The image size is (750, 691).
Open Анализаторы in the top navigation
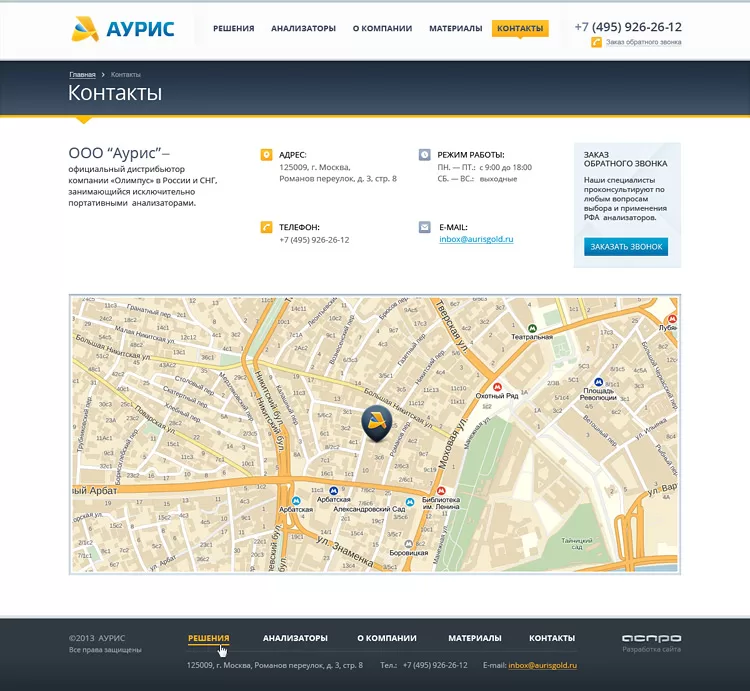tap(303, 29)
